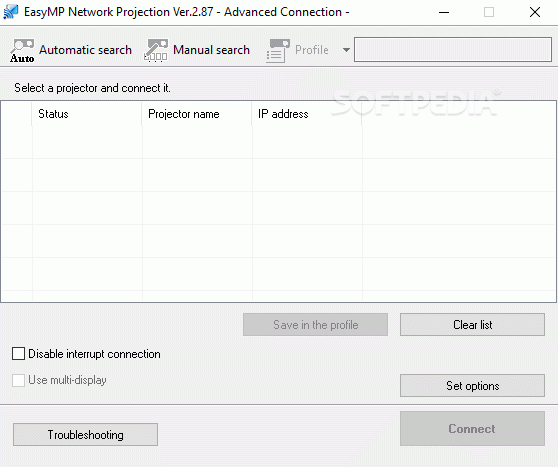Click the Profile list icon
Viewport: 558px width, 467px height.
point(278,51)
